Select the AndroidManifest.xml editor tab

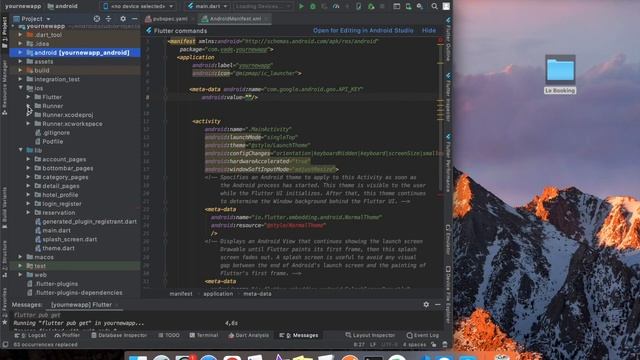[x=235, y=19]
